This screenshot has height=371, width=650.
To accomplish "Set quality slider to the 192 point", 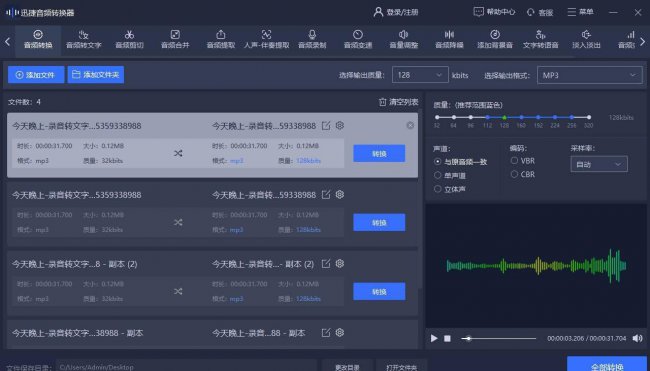I will coord(538,117).
